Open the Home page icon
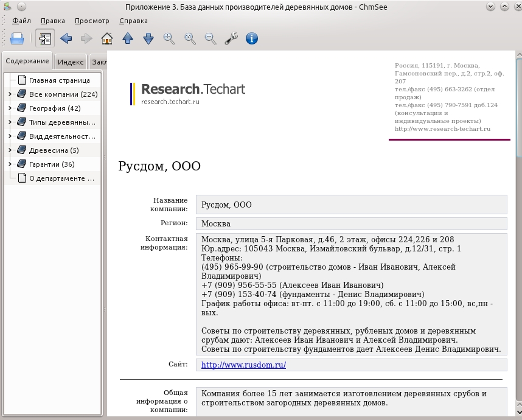 click(107, 38)
